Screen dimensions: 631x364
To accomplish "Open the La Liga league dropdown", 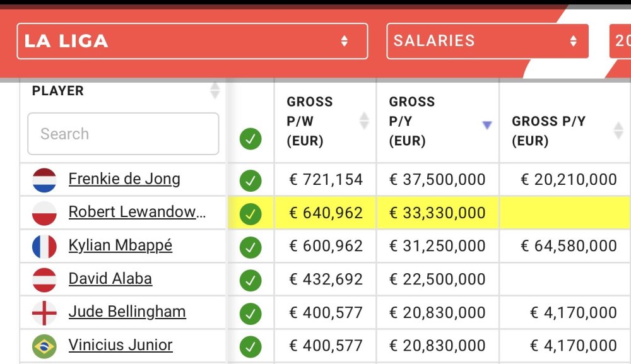I will (192, 41).
